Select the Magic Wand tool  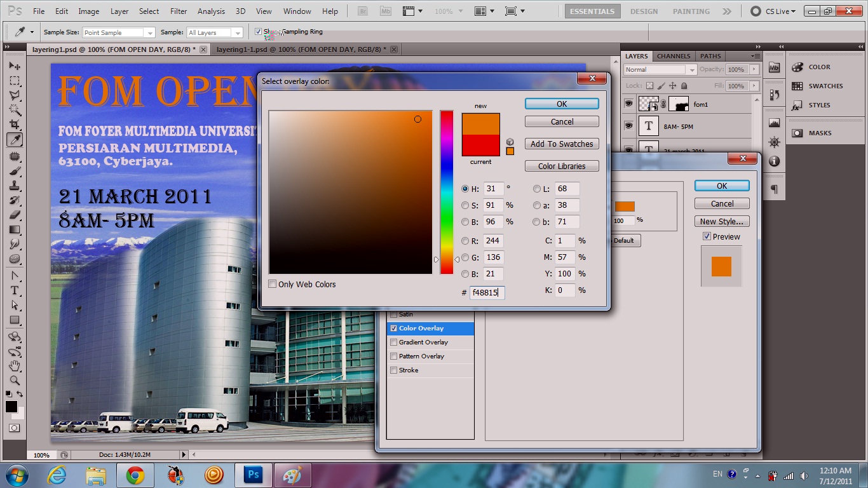[15, 110]
